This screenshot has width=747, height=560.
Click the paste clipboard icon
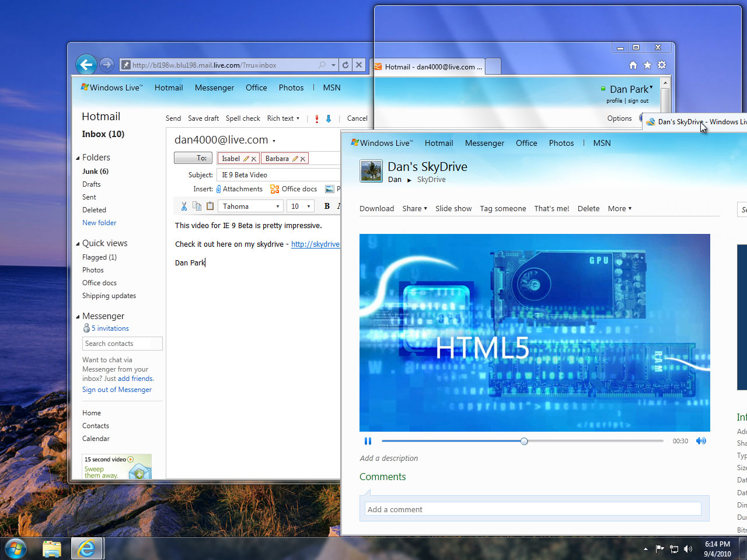coord(210,206)
